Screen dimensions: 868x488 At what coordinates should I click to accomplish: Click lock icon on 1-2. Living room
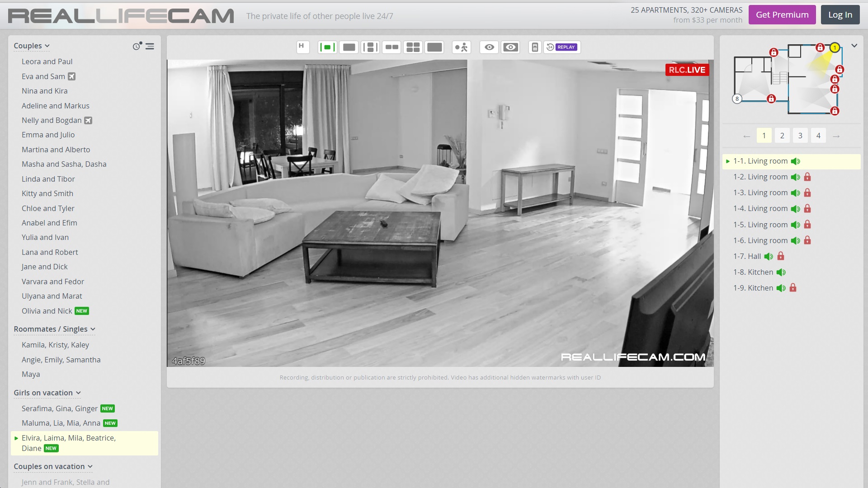(807, 177)
